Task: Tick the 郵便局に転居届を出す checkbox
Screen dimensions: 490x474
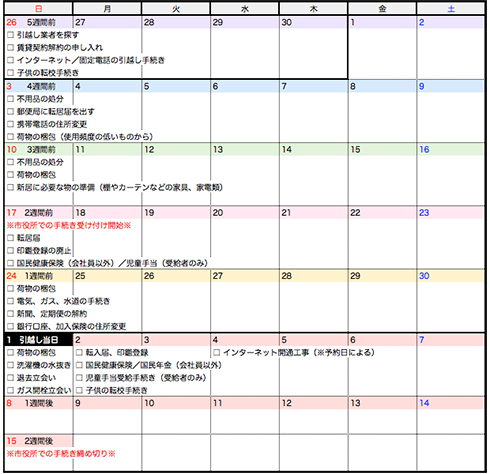Action: point(11,111)
